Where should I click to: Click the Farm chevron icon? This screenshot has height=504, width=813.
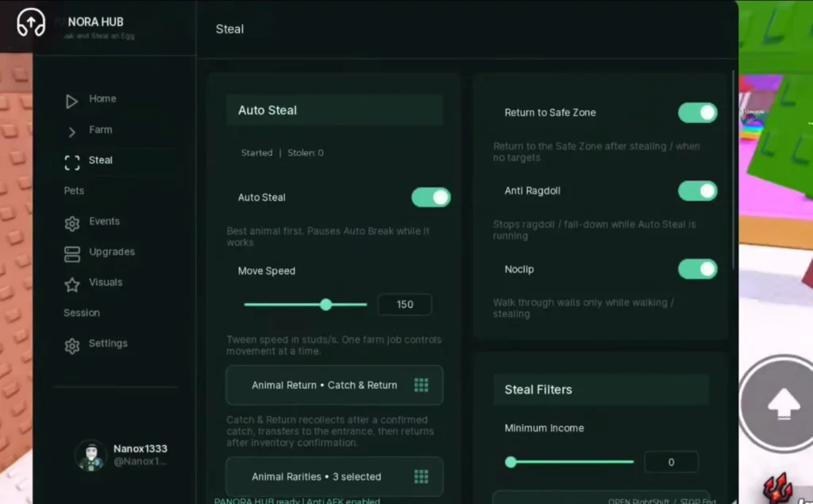tap(72, 133)
